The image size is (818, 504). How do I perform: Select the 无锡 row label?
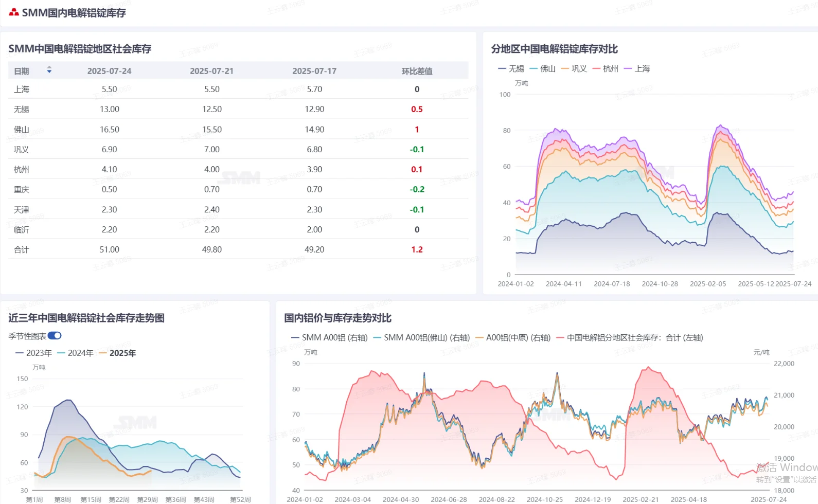click(x=22, y=109)
